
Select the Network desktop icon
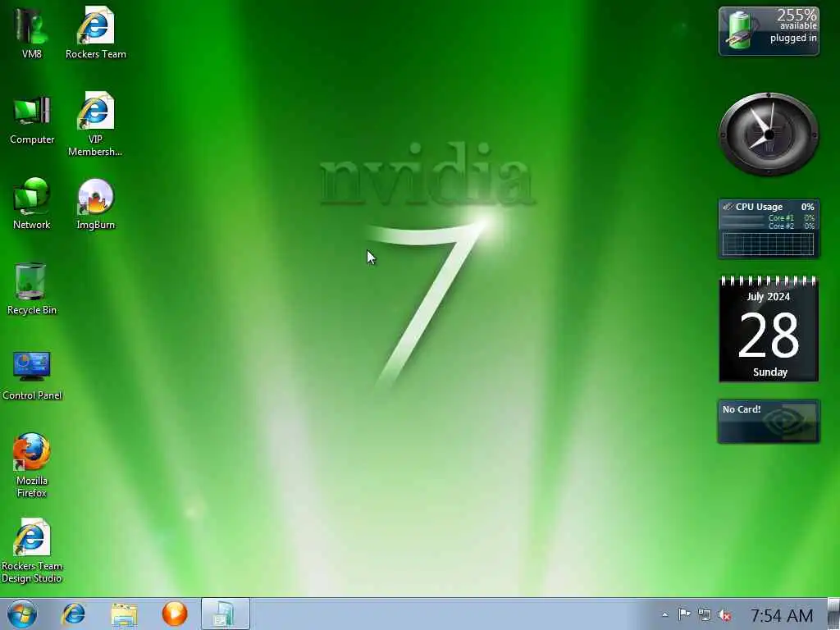tap(32, 203)
